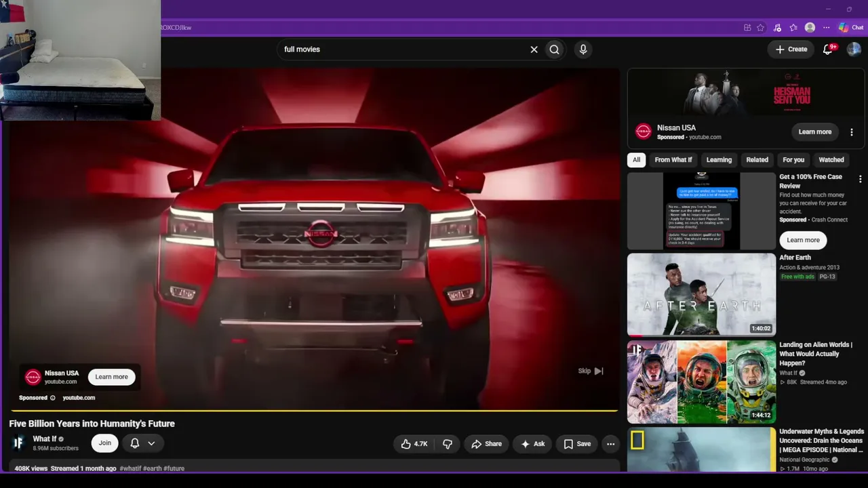Click the Ask button
The image size is (868, 488).
[533, 444]
